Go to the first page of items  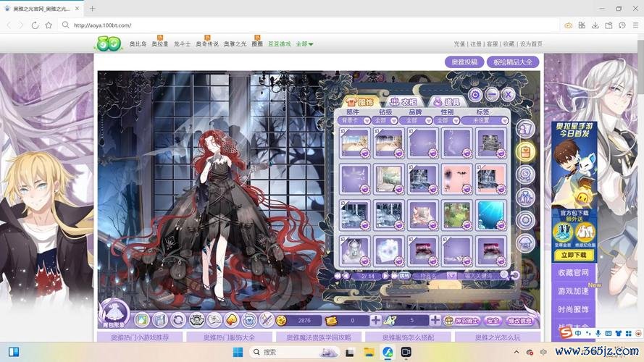coord(338,276)
